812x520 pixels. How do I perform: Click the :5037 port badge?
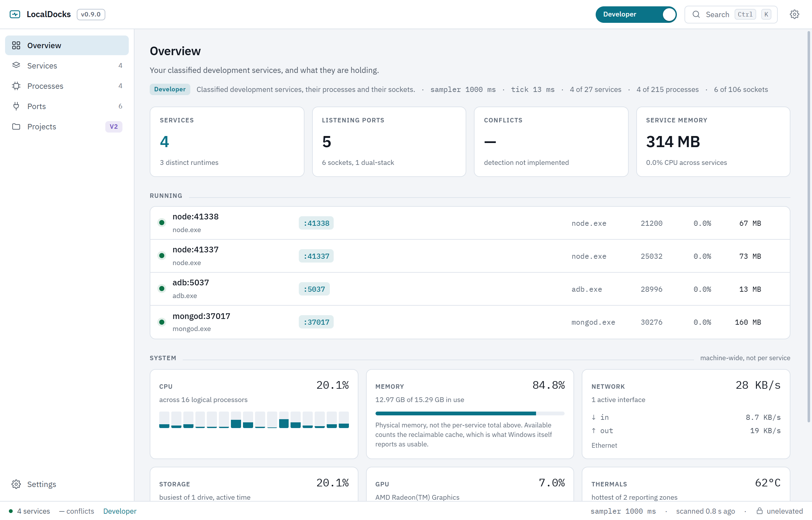(314, 289)
